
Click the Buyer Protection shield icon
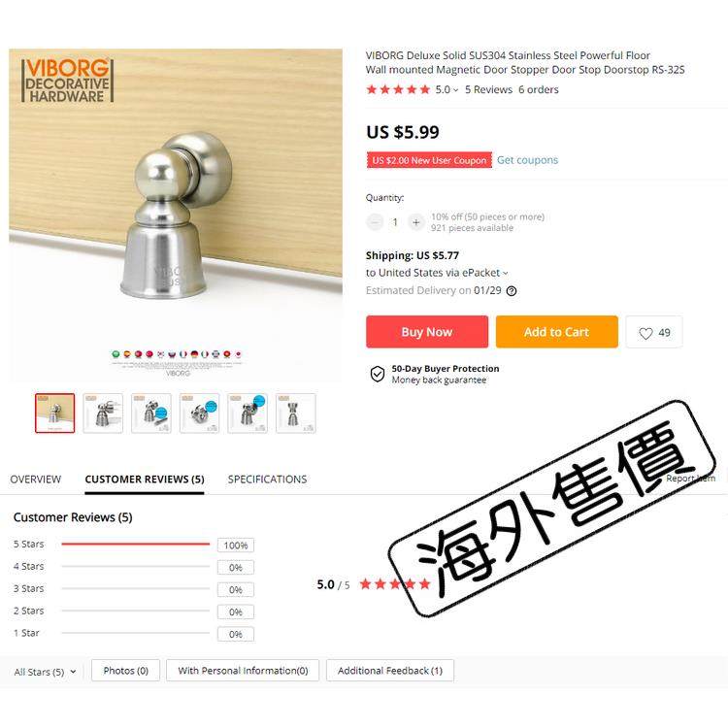click(378, 374)
